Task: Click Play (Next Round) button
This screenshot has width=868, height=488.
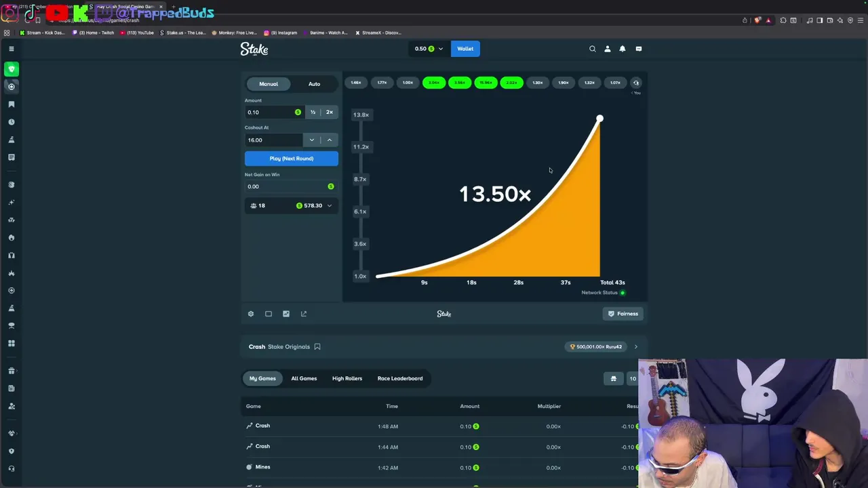Action: pyautogui.click(x=292, y=159)
